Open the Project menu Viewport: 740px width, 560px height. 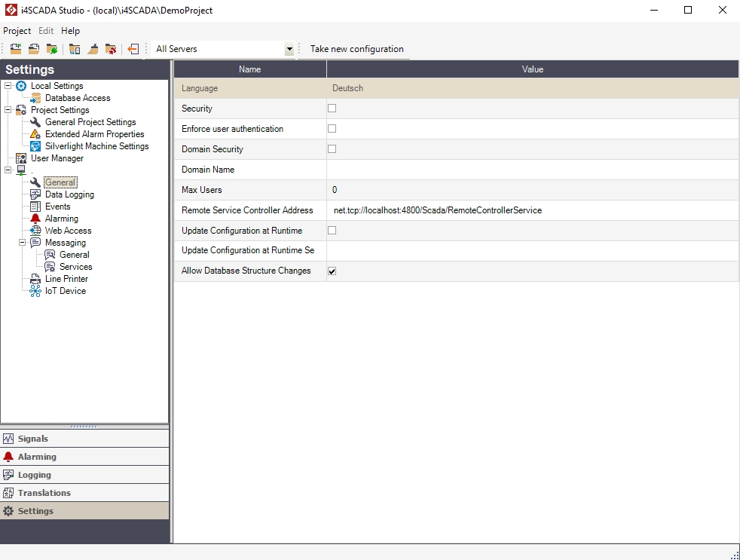[x=17, y=31]
